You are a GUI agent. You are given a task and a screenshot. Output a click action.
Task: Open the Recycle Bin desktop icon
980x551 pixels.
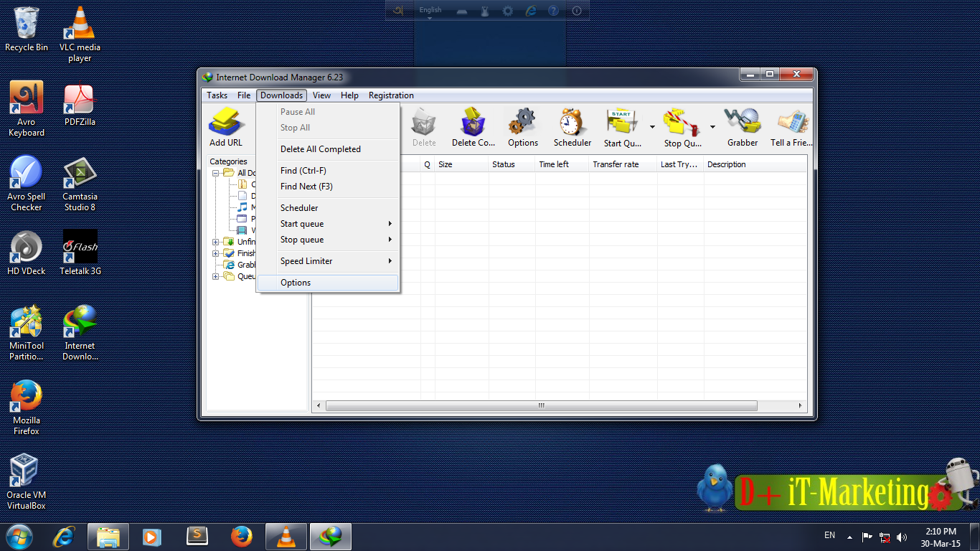pyautogui.click(x=27, y=29)
